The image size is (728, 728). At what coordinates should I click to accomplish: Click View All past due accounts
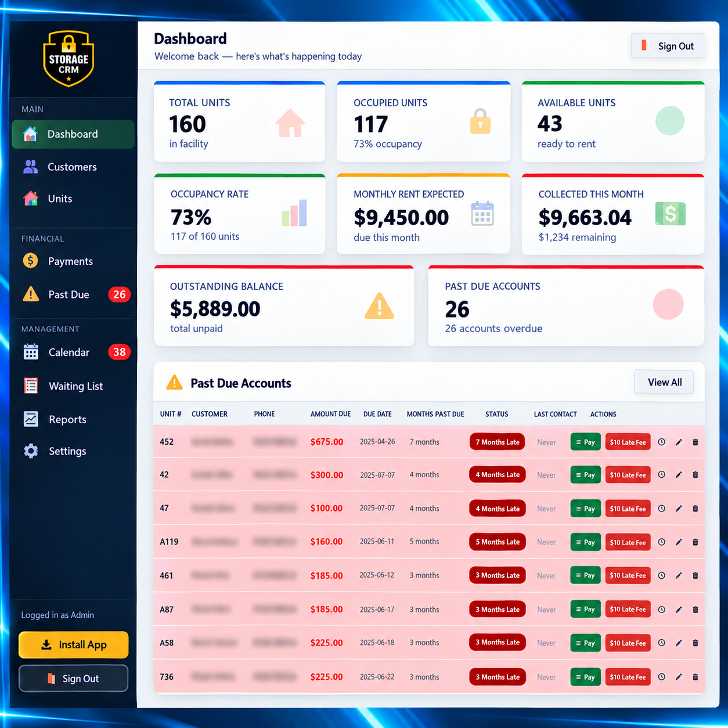(x=664, y=382)
